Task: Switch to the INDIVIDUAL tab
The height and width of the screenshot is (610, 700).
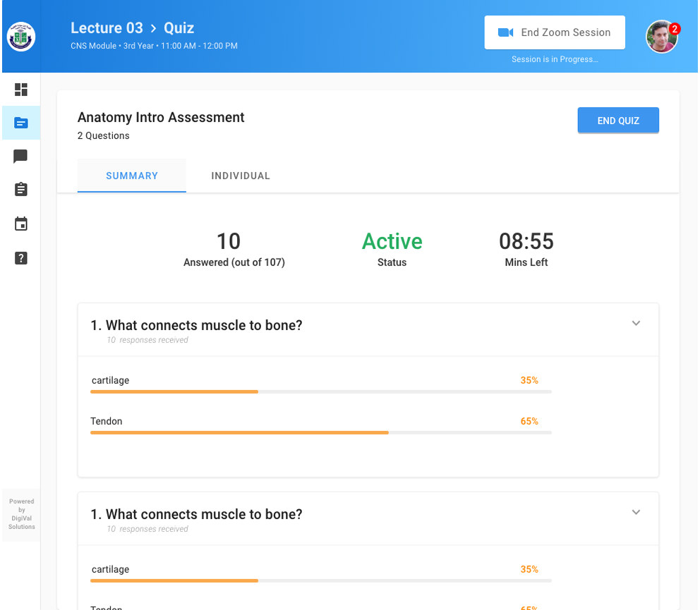Action: coord(241,176)
